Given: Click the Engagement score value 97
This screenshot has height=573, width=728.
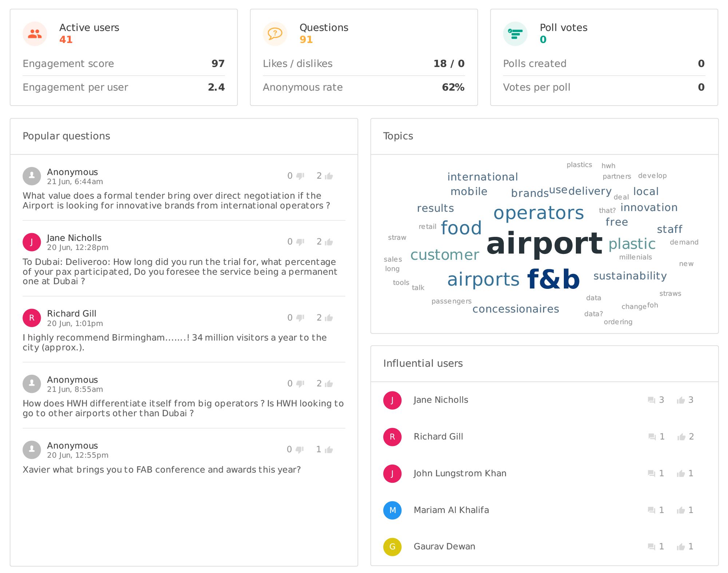Looking at the screenshot, I should (x=218, y=64).
